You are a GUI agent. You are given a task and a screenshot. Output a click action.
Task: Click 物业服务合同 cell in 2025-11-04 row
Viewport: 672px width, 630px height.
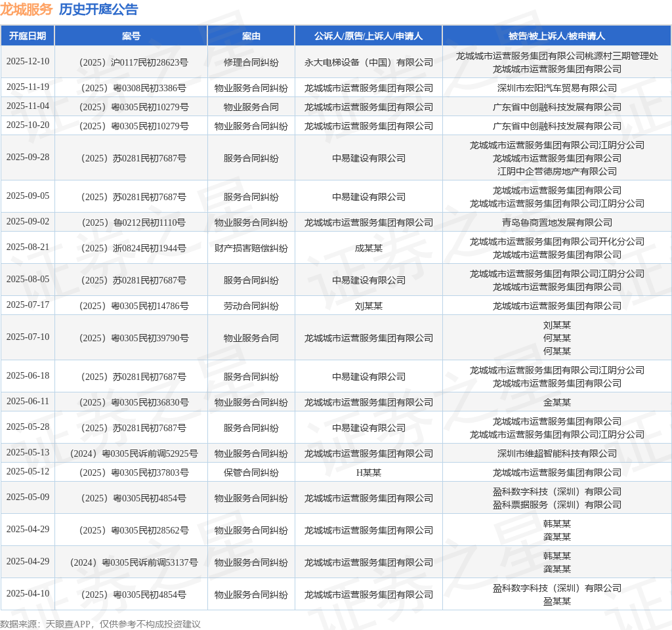251,107
